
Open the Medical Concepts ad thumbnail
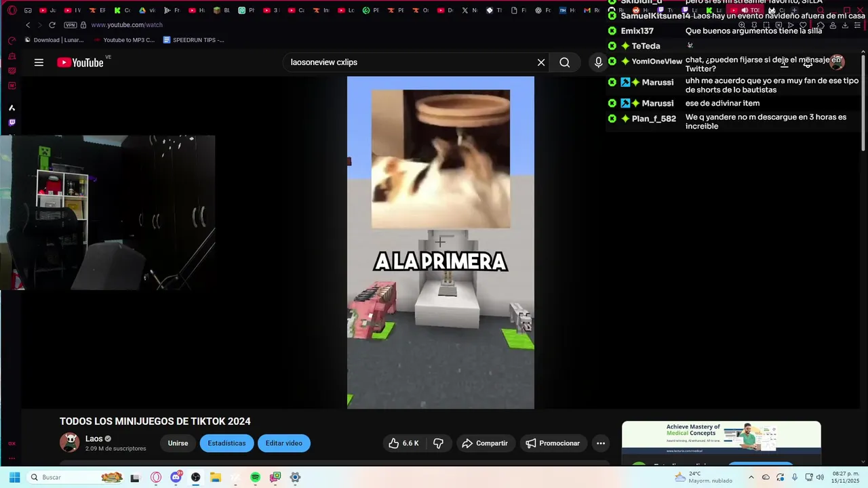tap(721, 438)
